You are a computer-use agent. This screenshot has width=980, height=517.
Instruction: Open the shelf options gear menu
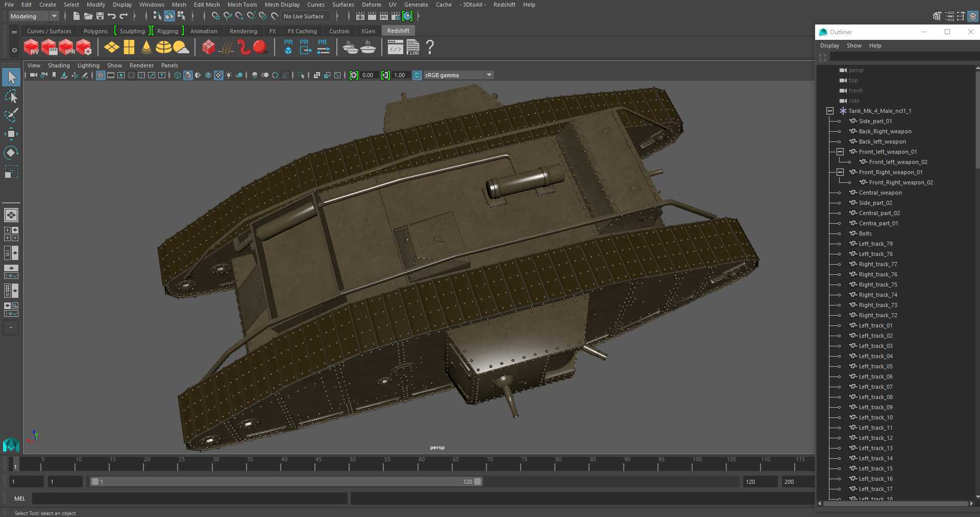click(14, 50)
